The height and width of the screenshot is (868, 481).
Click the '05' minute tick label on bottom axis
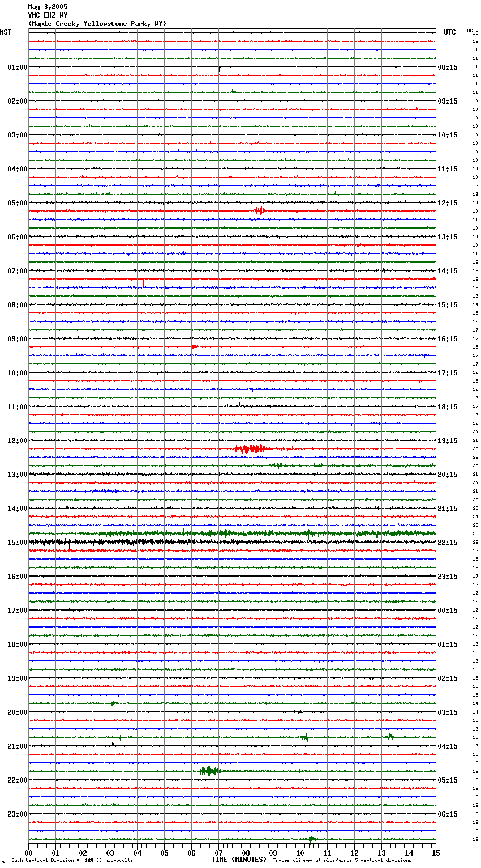[x=164, y=853]
